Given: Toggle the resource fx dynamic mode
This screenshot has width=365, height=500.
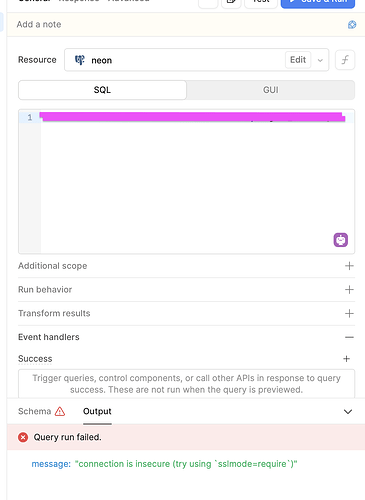Looking at the screenshot, I should click(345, 60).
